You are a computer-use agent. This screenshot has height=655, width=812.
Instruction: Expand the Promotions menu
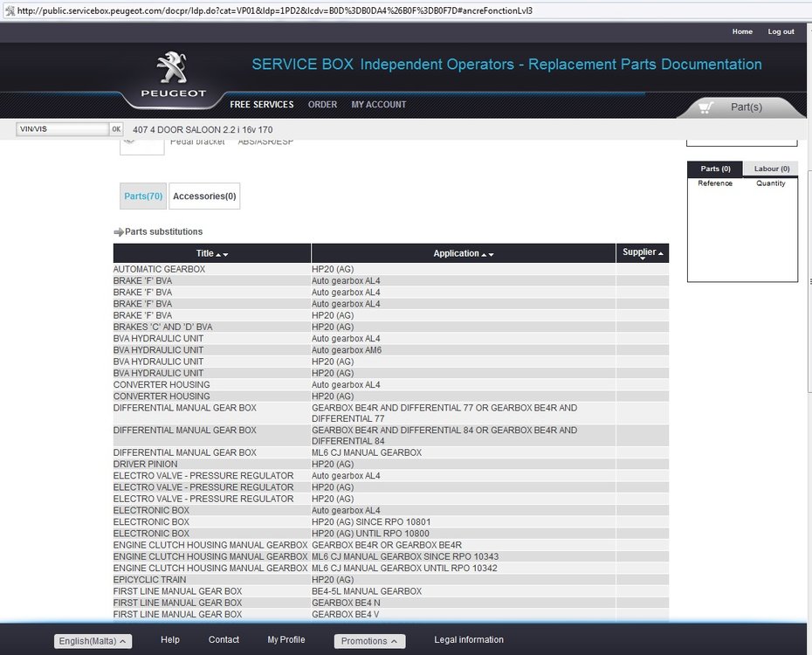369,641
